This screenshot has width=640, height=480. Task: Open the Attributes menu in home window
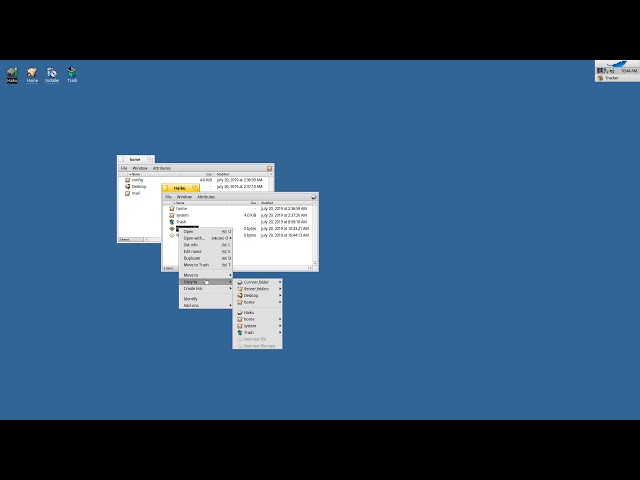(162, 168)
